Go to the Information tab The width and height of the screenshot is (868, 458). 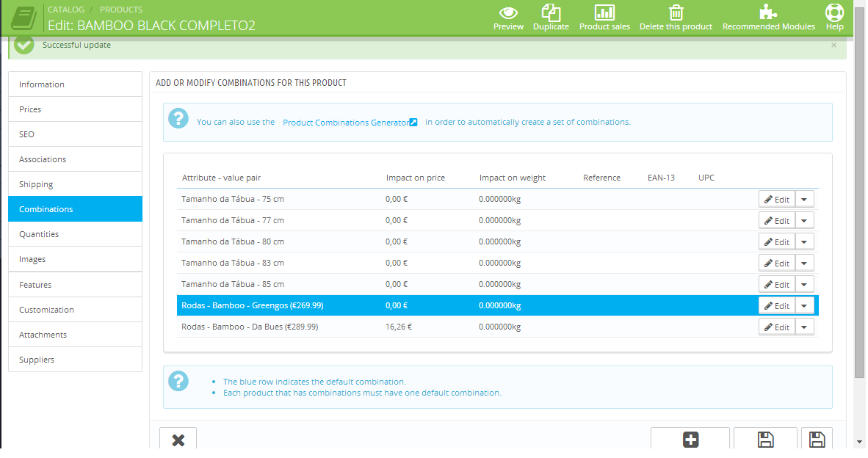pyautogui.click(x=76, y=84)
